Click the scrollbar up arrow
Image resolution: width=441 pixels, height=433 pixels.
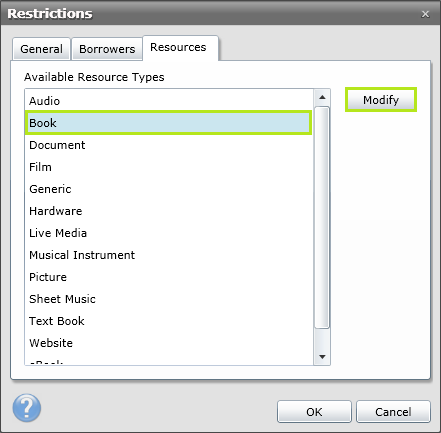[x=322, y=97]
